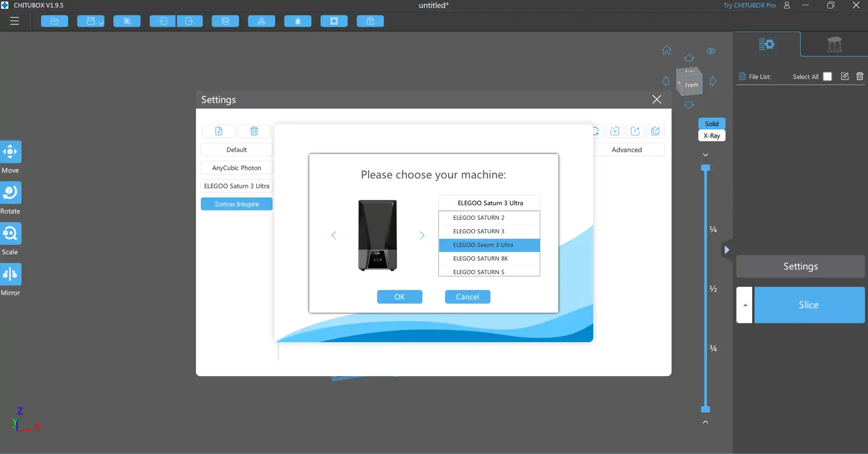The height and width of the screenshot is (454, 868).
Task: Rotate view down with arrow below cube
Action: point(689,105)
